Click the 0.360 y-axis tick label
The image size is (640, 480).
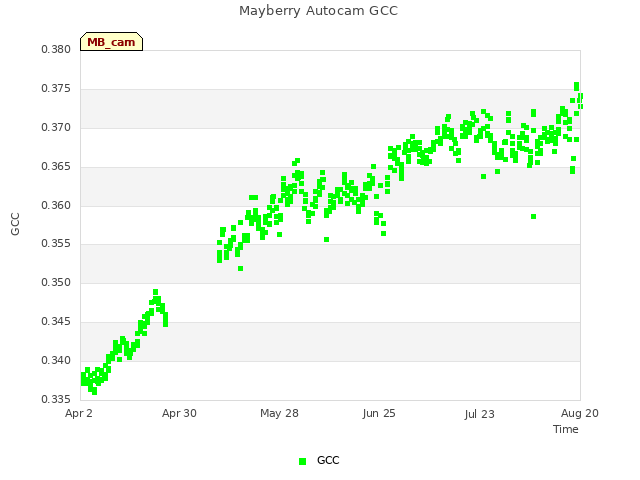56,205
